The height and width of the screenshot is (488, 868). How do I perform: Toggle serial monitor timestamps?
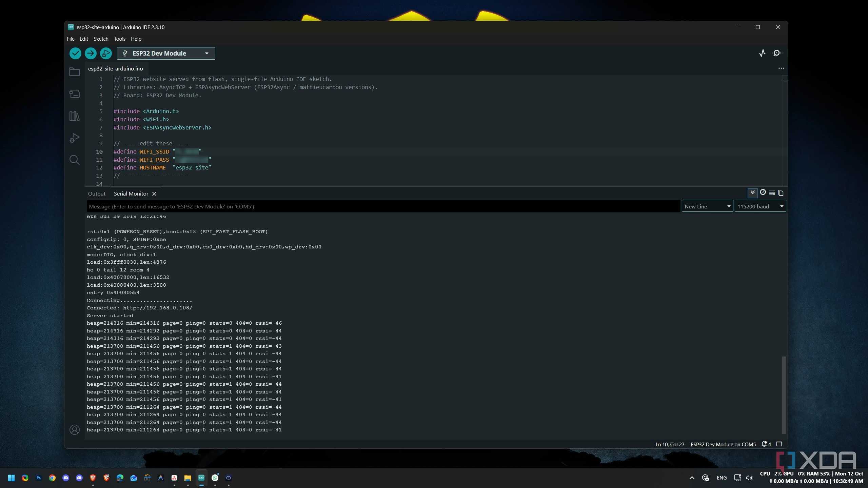(763, 192)
